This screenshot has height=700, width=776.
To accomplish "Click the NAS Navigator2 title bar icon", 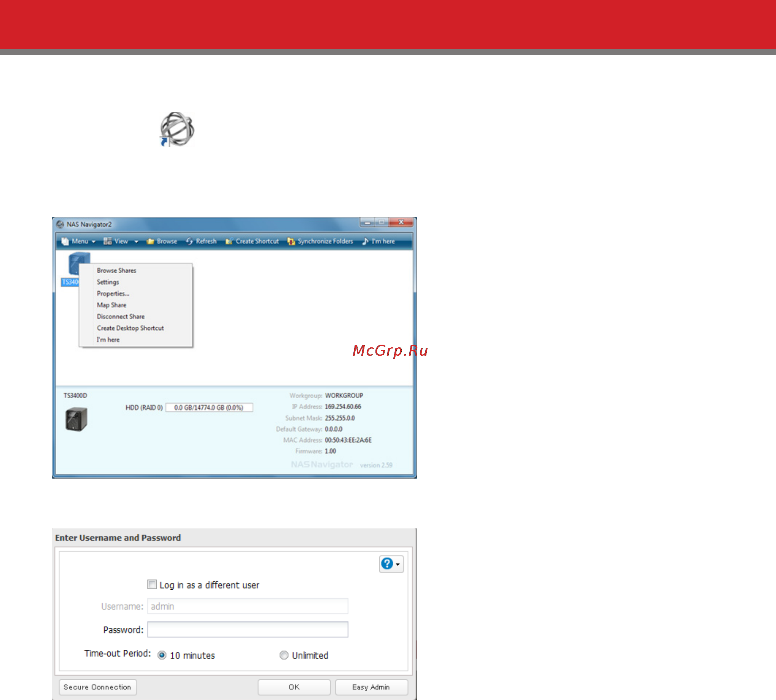I will coord(60,224).
